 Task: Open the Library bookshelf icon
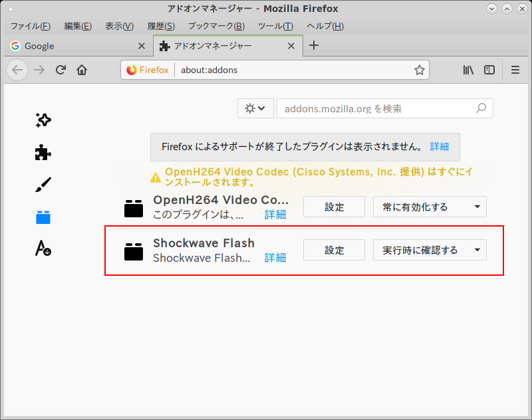(468, 70)
